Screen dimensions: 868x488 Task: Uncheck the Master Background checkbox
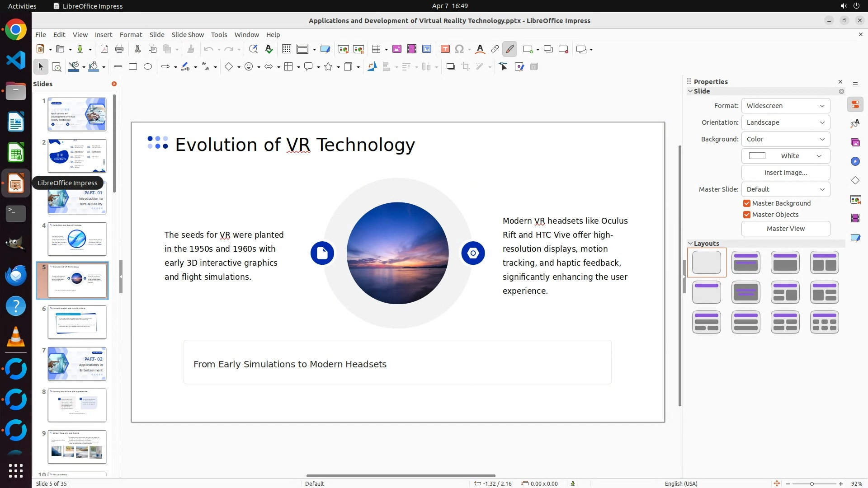coord(747,203)
